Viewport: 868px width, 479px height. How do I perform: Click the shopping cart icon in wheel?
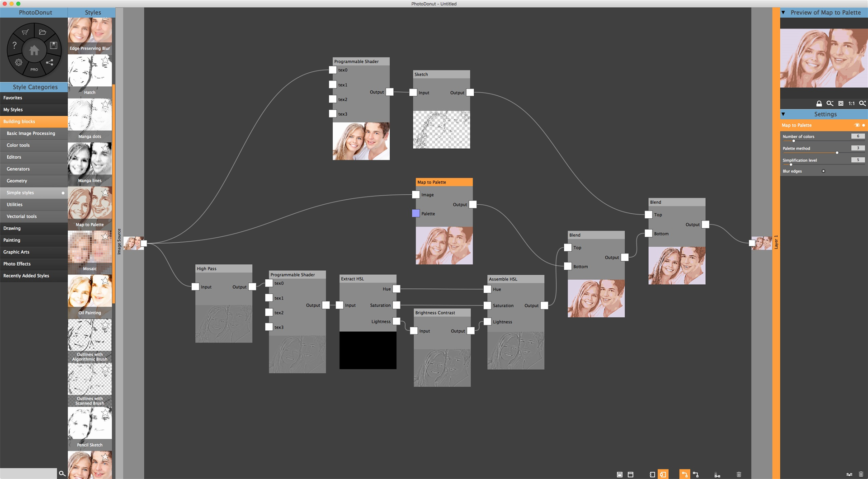click(x=25, y=32)
